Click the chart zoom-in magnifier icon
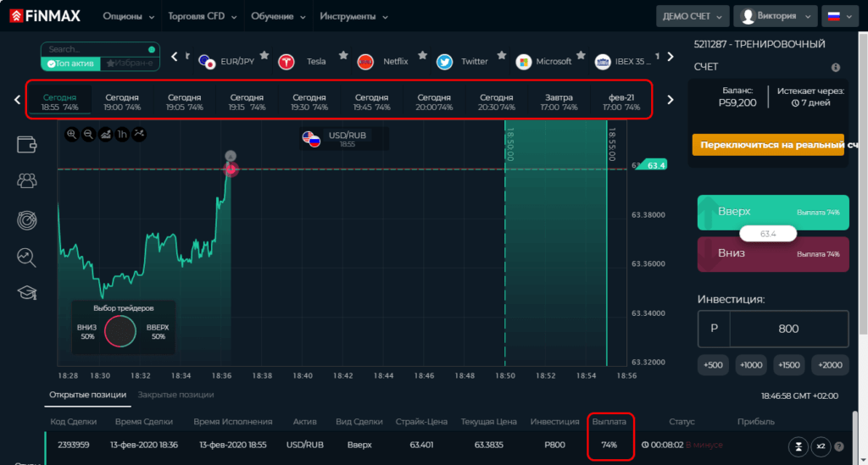 [71, 134]
